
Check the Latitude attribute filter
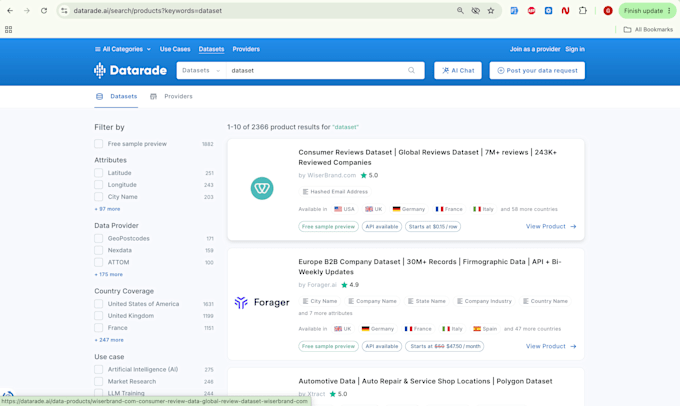98,173
